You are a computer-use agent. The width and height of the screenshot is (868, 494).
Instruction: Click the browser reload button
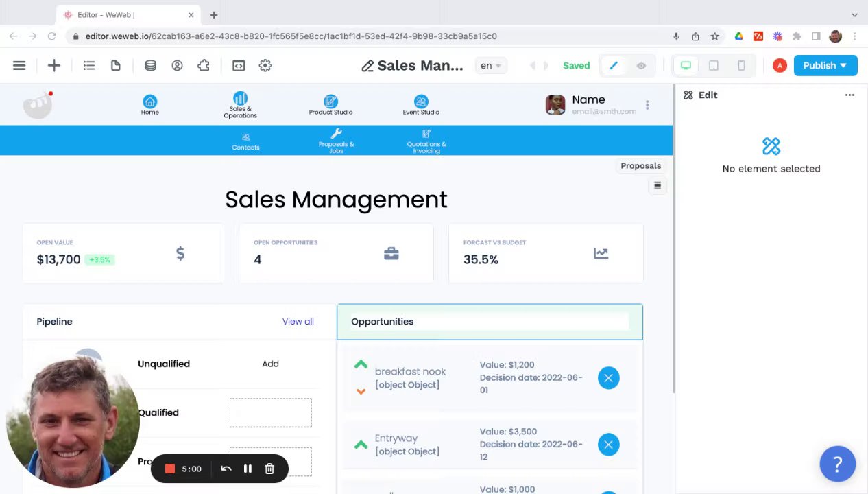point(53,36)
